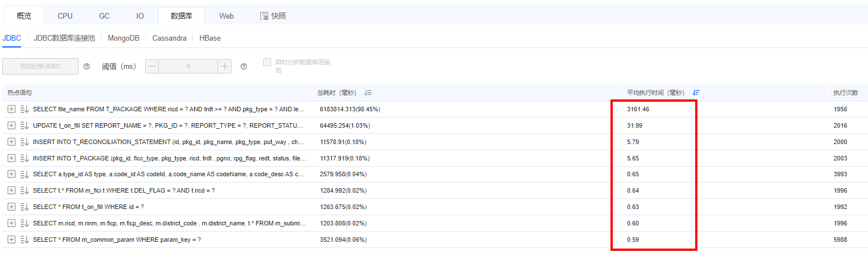Click sort icon next to 总耗时 column

pos(368,93)
